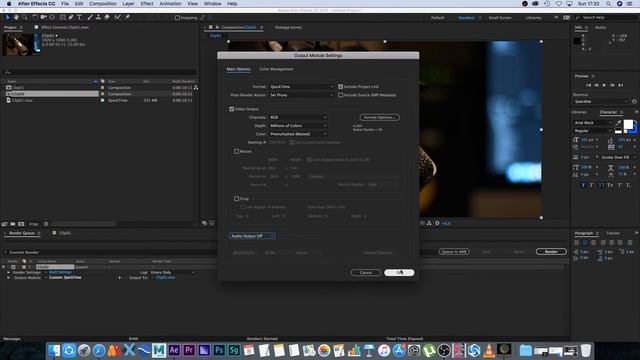This screenshot has width=640, height=360.
Task: Select the Main Options tab
Action: click(x=238, y=69)
